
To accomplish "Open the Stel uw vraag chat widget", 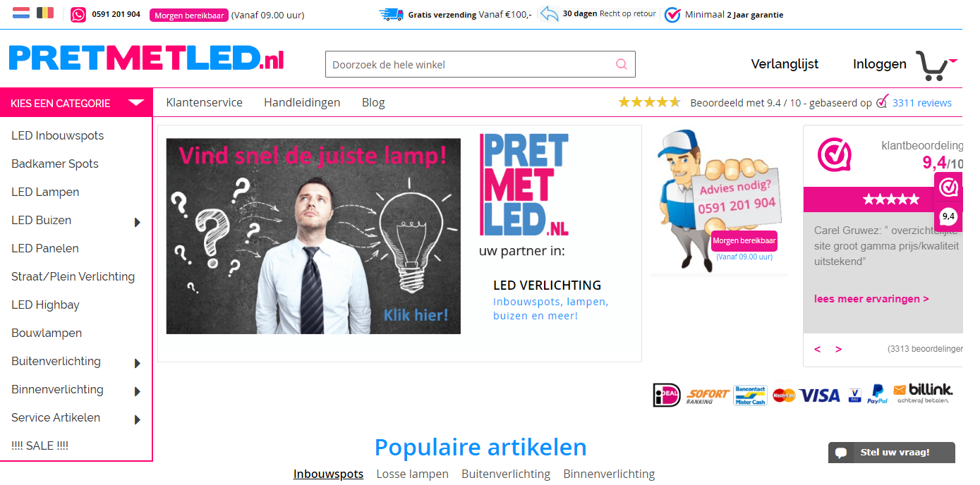I will [x=892, y=453].
